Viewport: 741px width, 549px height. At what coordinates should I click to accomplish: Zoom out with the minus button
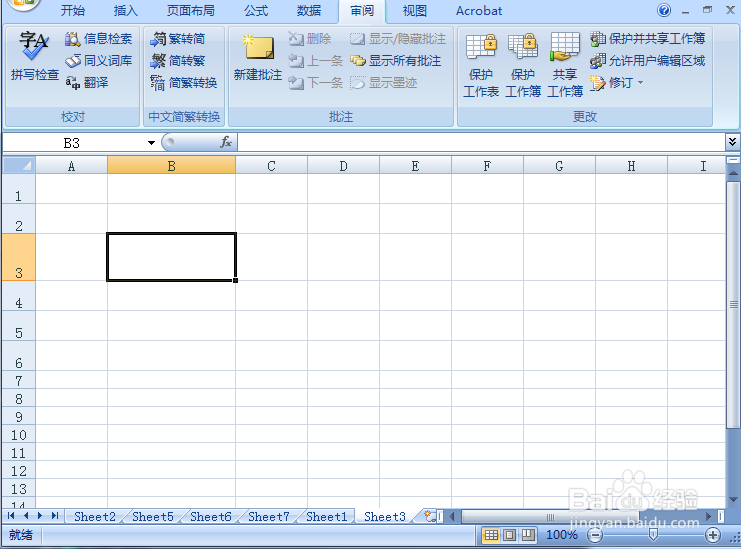pyautogui.click(x=595, y=535)
